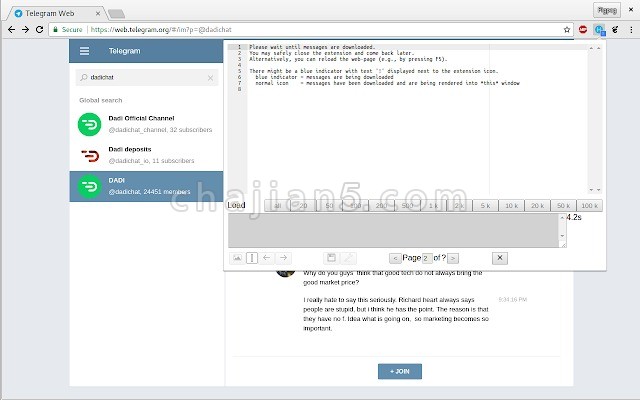Reload the current page
The height and width of the screenshot is (400, 640).
point(40,29)
